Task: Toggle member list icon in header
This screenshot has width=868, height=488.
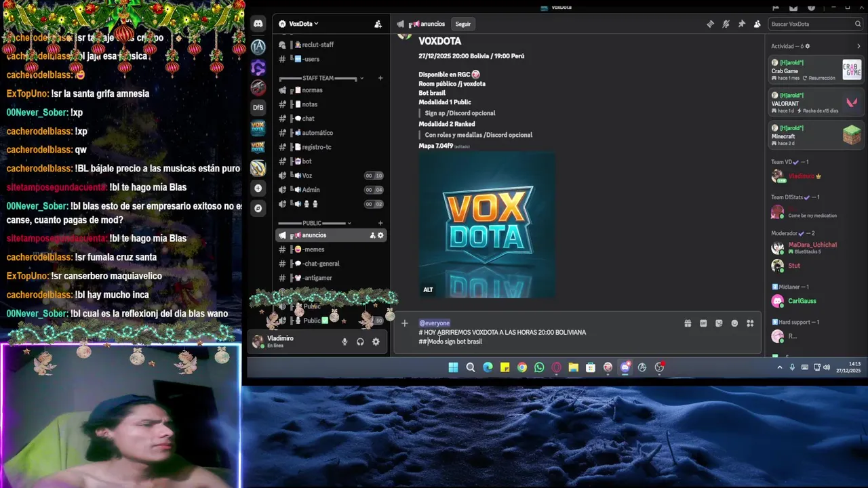Action: coord(757,24)
